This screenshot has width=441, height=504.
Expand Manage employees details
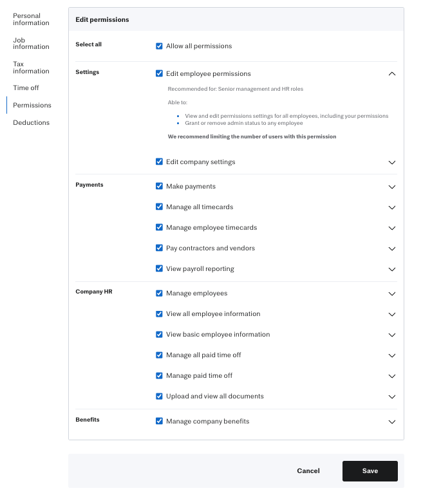point(392,294)
